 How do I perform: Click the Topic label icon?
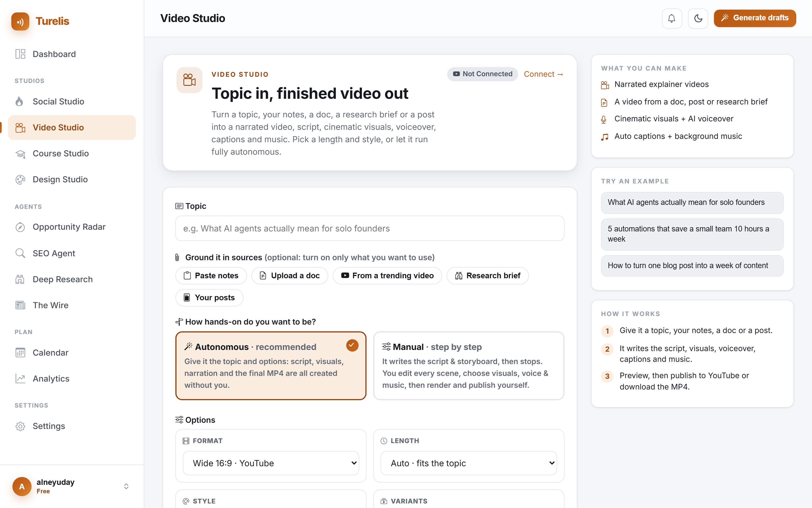pos(179,206)
